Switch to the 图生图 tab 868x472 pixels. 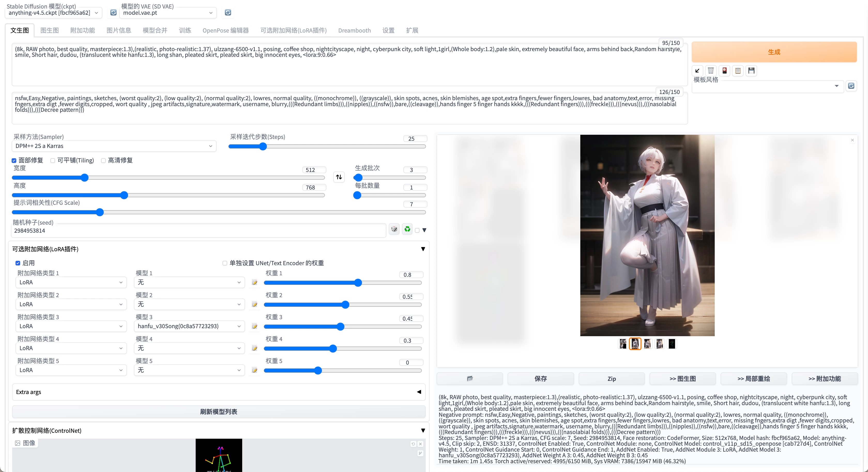point(50,30)
